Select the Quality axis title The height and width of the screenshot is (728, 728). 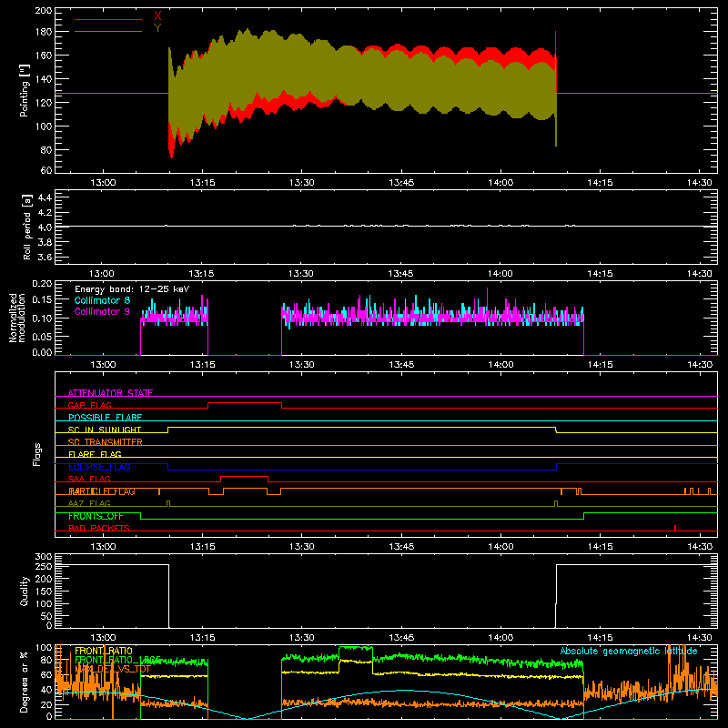[x=25, y=591]
